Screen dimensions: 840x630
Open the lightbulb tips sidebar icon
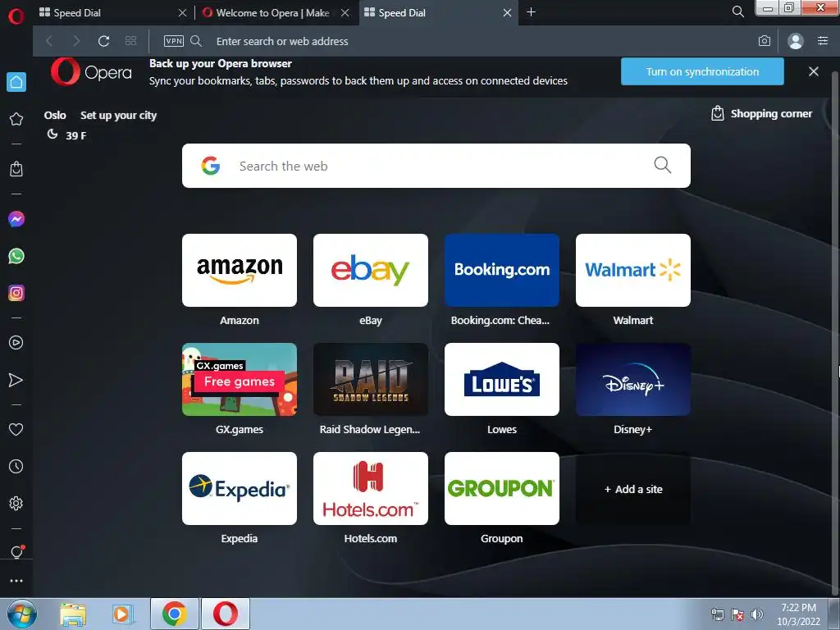[16, 552]
